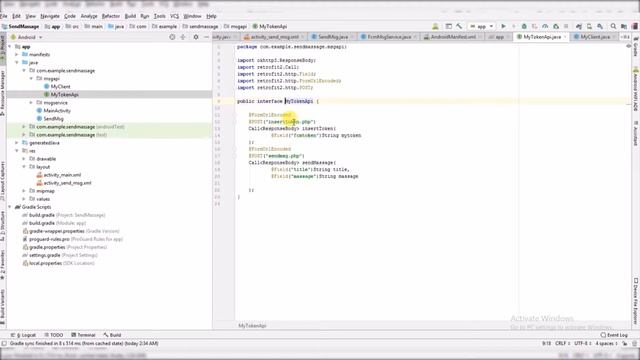Open the Device File Explorer side tab

pyautogui.click(x=636, y=301)
